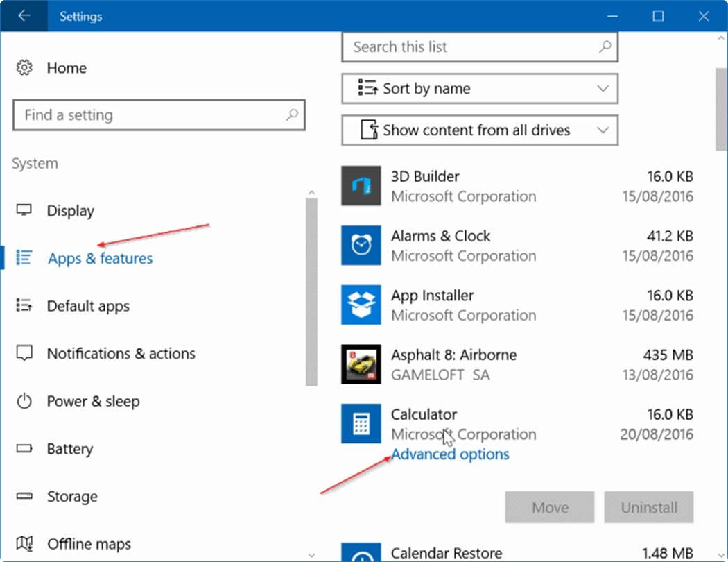Click the back arrow in title bar

point(24,16)
